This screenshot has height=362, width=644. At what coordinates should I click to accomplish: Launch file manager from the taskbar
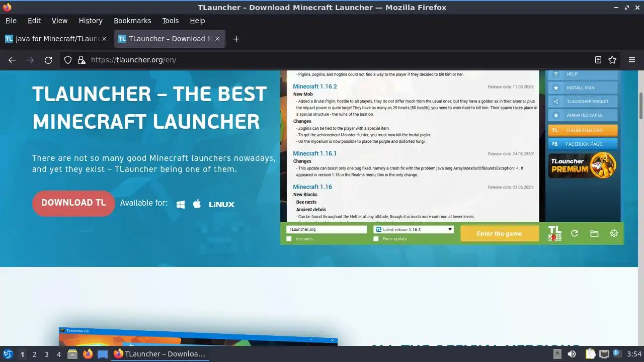coord(72,354)
